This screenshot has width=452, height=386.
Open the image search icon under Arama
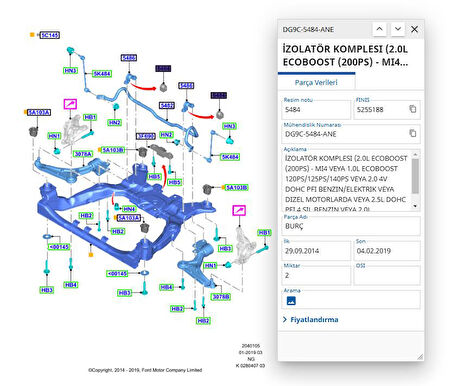[x=291, y=301]
